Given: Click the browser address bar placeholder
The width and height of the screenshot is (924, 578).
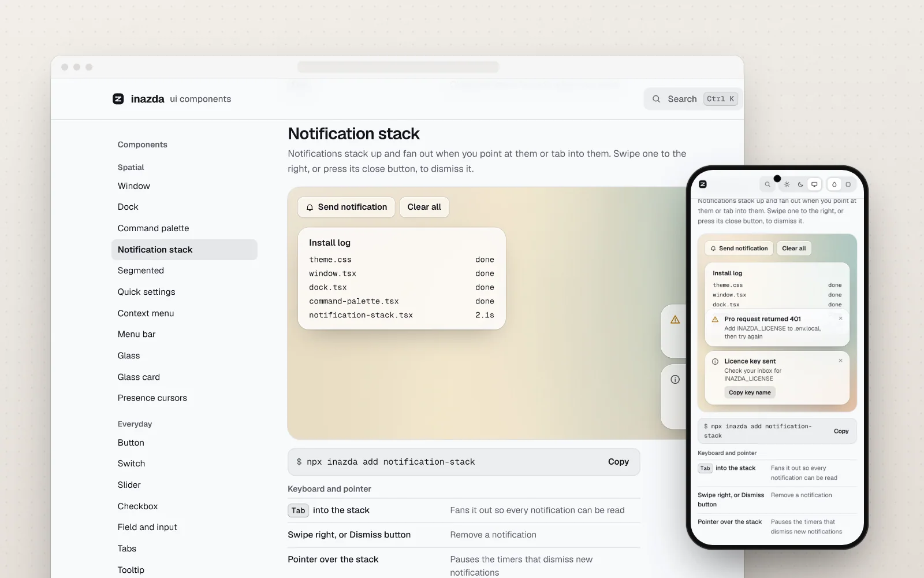Looking at the screenshot, I should 398,67.
